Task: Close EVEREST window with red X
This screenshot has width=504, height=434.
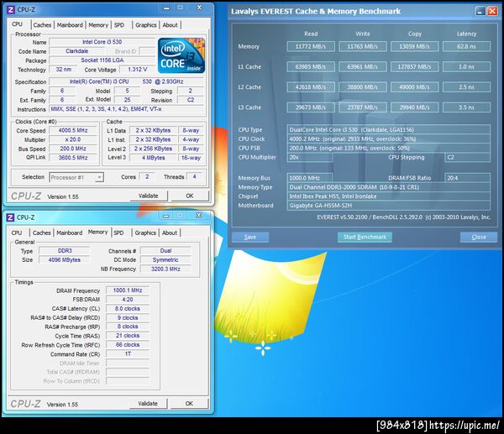Action: coord(492,11)
